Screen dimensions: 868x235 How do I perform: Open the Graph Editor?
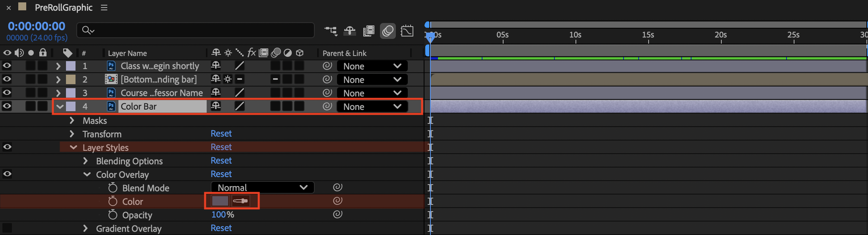point(407,31)
